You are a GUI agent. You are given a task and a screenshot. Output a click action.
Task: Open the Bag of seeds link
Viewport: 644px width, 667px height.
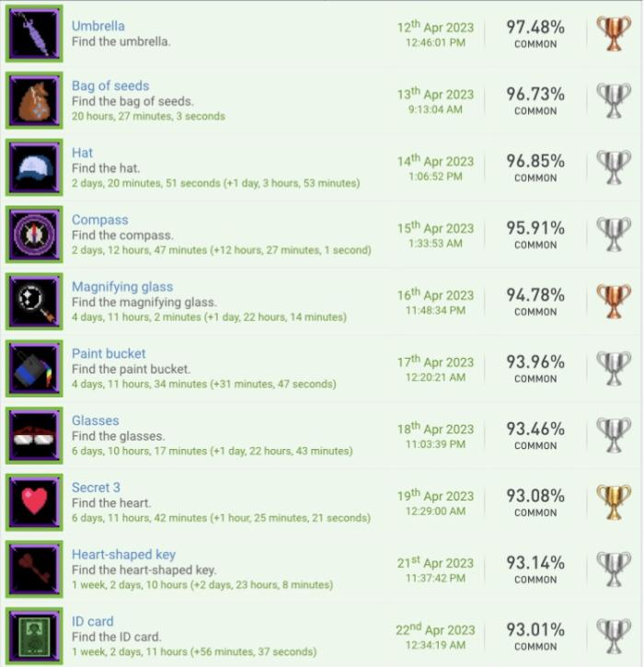click(109, 86)
